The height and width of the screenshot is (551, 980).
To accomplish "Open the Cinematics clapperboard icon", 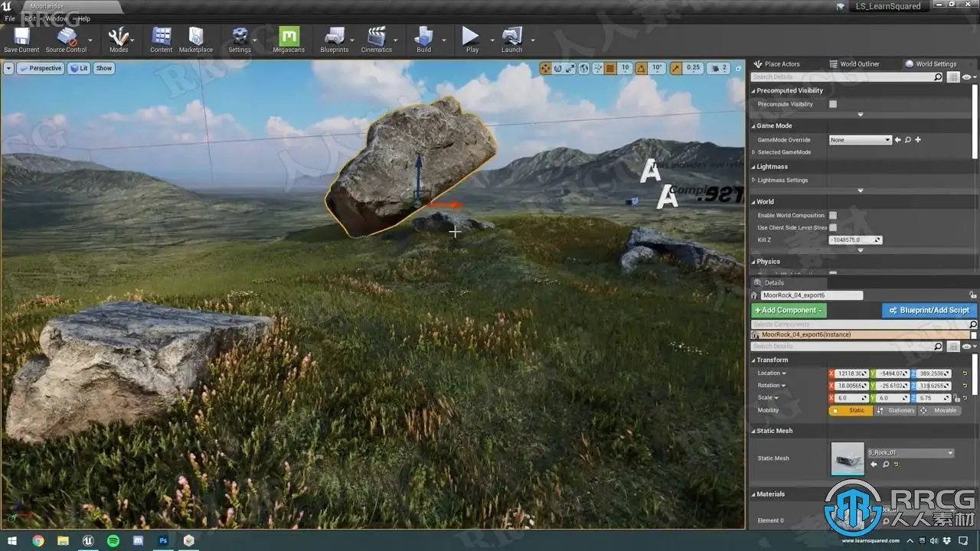I will tap(376, 37).
